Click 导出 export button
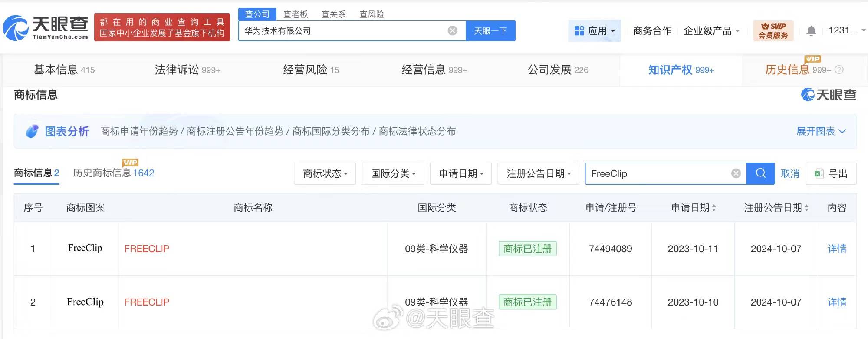The height and width of the screenshot is (339, 868). (x=831, y=173)
